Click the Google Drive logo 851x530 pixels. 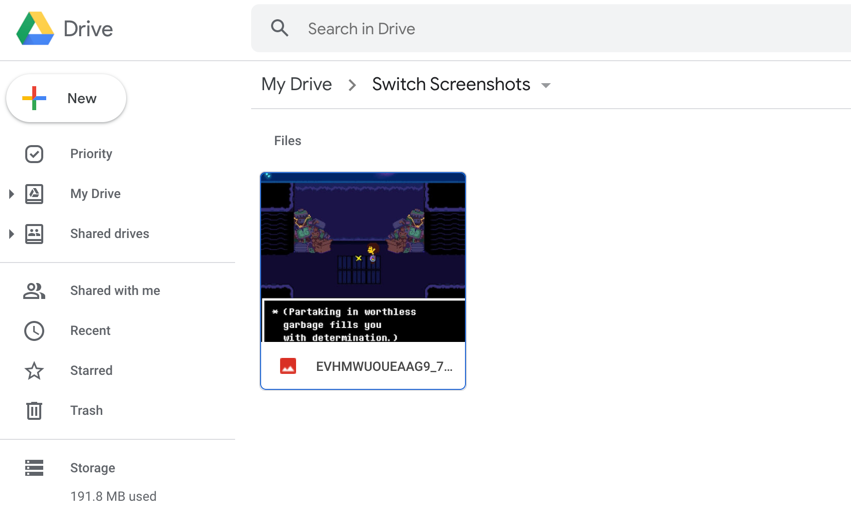tap(35, 29)
